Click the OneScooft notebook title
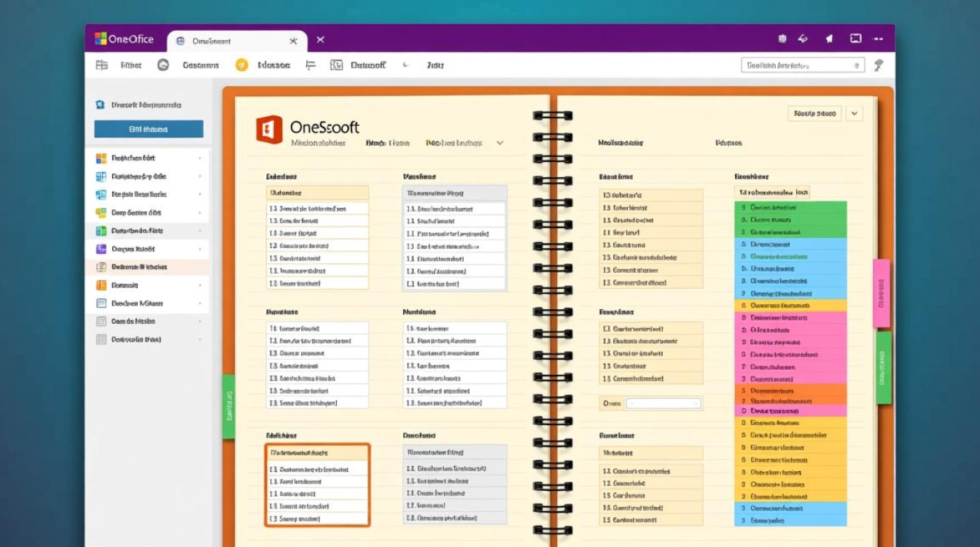 (324, 127)
